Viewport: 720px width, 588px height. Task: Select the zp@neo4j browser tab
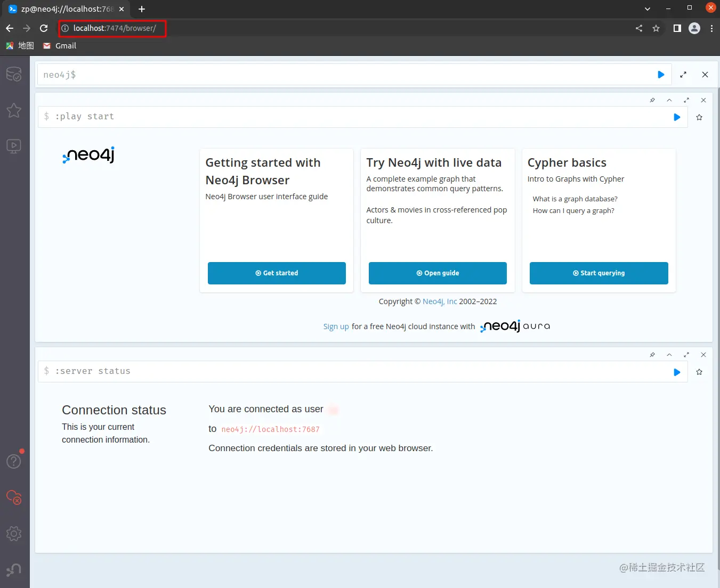click(x=67, y=9)
